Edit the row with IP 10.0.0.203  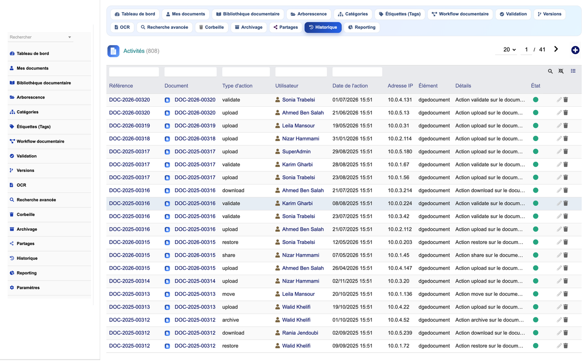pyautogui.click(x=559, y=243)
